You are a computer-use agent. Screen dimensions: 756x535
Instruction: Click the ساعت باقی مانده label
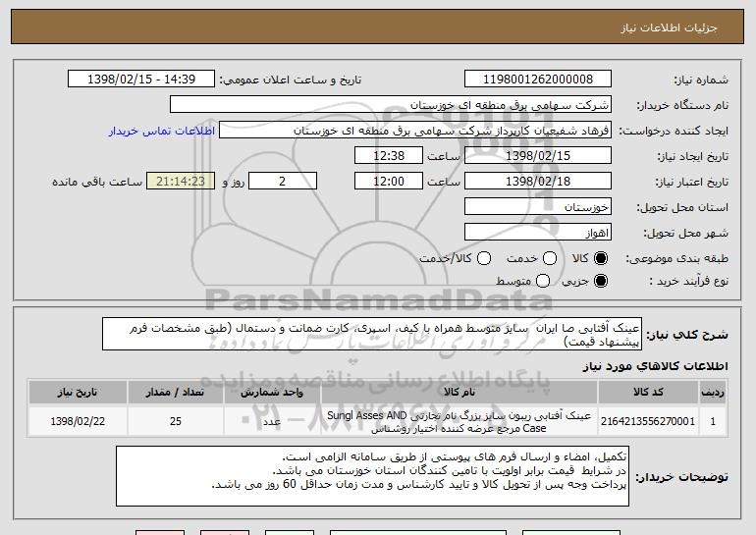click(97, 183)
